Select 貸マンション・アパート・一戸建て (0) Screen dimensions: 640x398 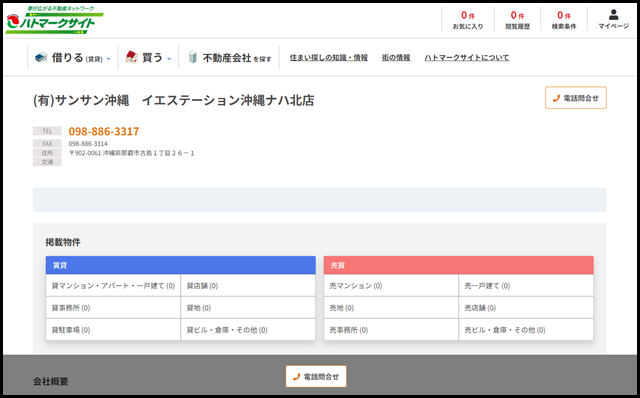coord(113,286)
